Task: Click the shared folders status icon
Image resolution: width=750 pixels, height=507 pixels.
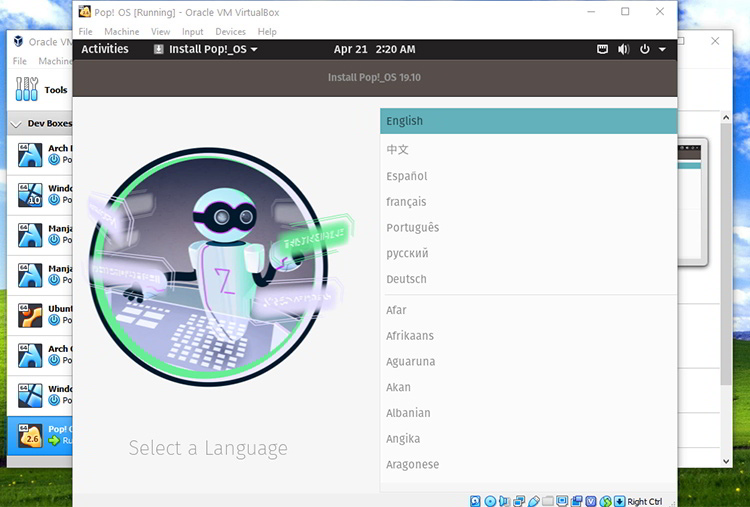Action: (x=548, y=501)
